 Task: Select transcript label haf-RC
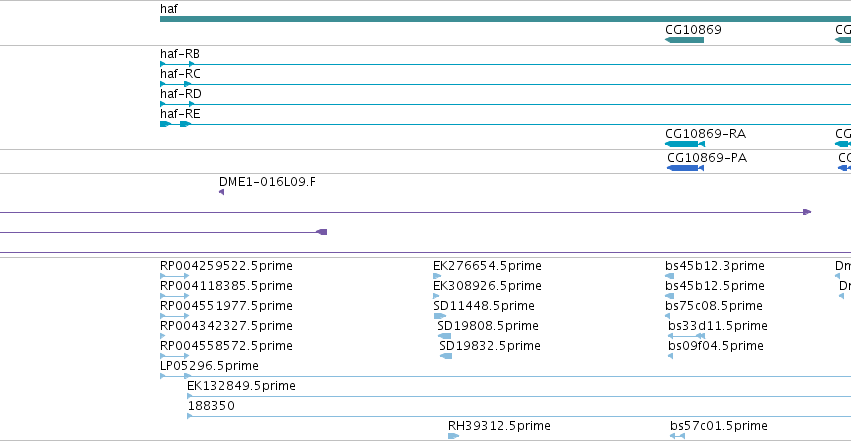[x=180, y=74]
